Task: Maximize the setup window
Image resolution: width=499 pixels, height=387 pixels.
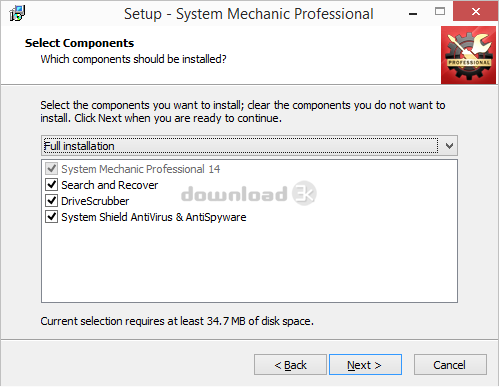Action: (x=440, y=12)
